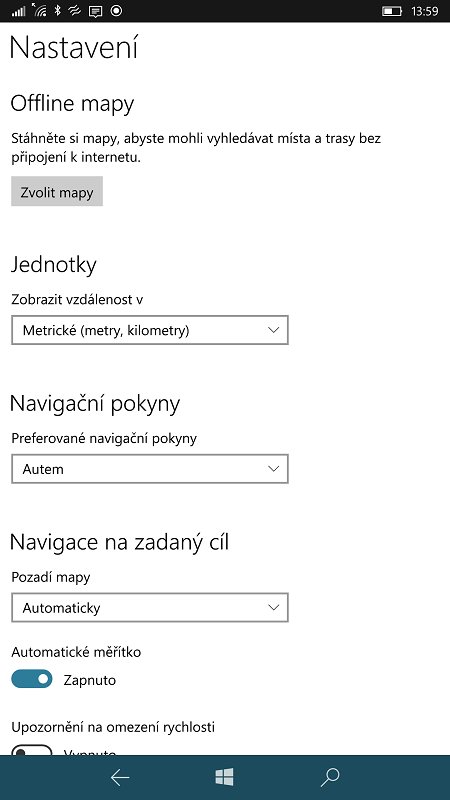
Task: Tap the Wi-Fi status icon
Action: point(40,10)
